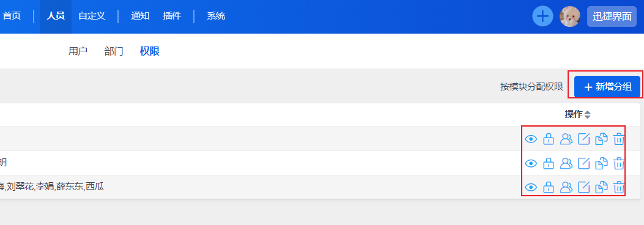The width and height of the screenshot is (644, 225).
Task: Click the 新增分组 button
Action: [x=607, y=87]
